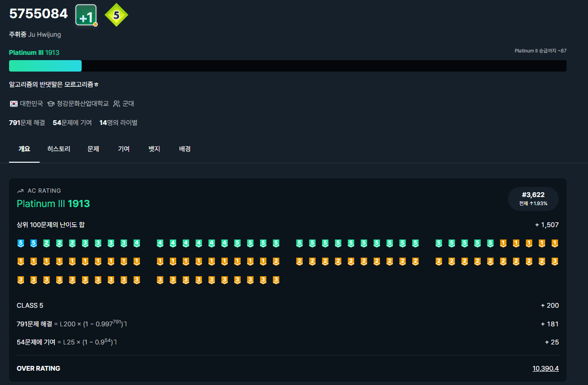Click the people icon beside 군대
The height and width of the screenshot is (385, 588).
pyautogui.click(x=116, y=104)
